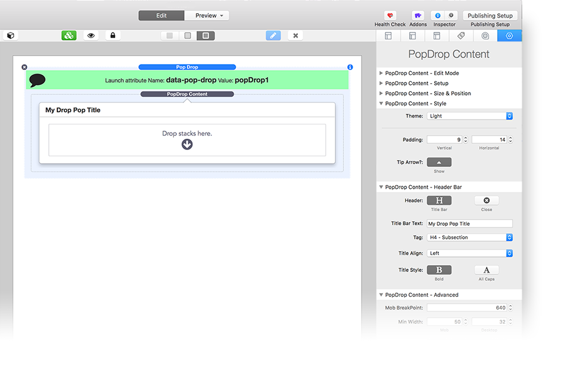Viewport: 563px width, 392px height.
Task: Click the black cube icon in toolbar
Action: 11,36
